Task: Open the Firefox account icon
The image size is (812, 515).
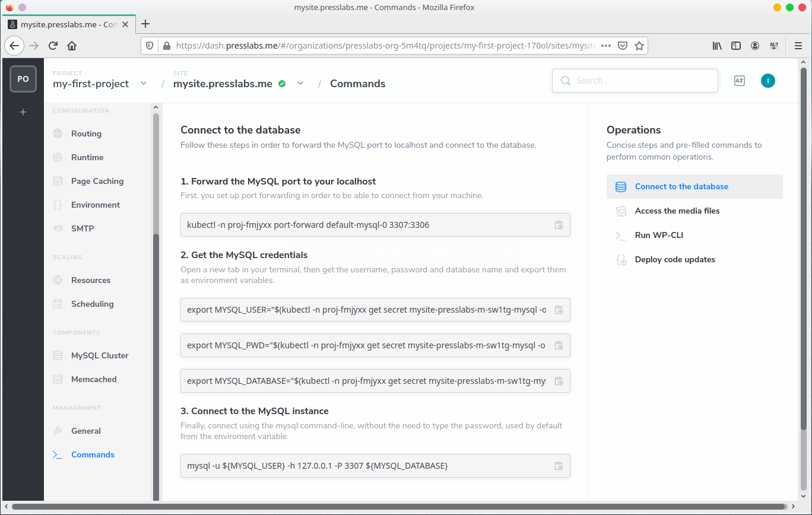Action: [x=755, y=46]
